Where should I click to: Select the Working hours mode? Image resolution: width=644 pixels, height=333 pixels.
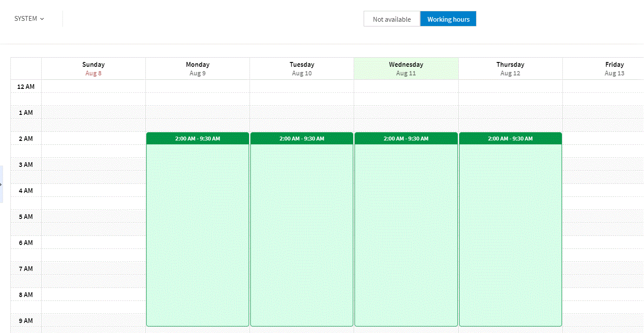[x=448, y=19]
